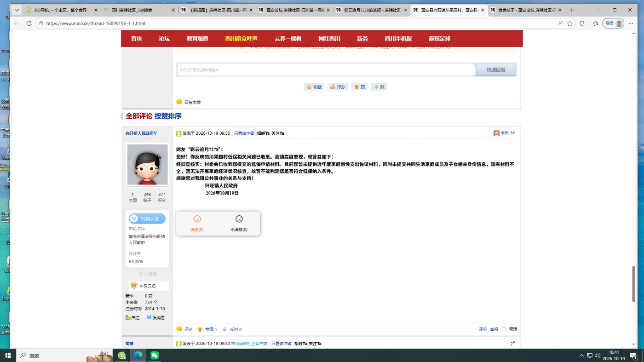Select the 满意 smiley face
This screenshot has height=362, width=644.
coord(197,219)
